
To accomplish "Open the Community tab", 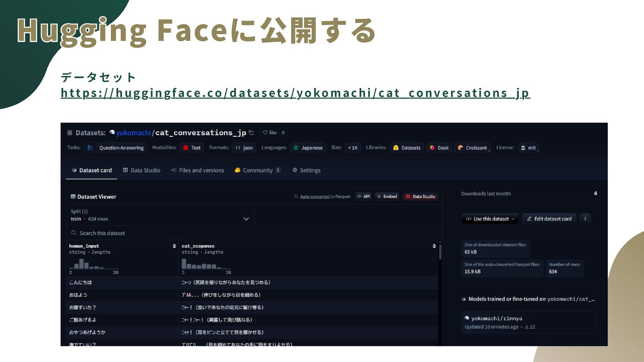I will 257,170.
